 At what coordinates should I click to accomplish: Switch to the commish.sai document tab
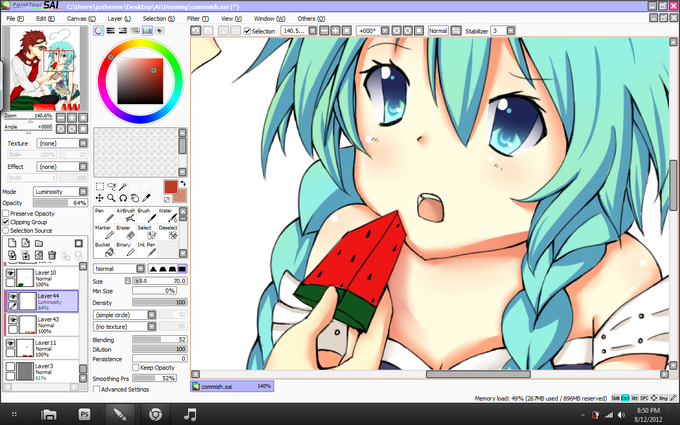tap(232, 386)
